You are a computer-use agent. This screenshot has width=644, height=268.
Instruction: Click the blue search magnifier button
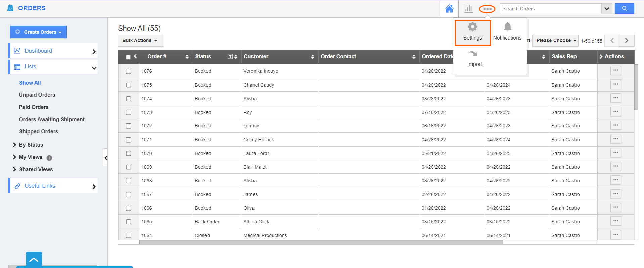coord(624,9)
